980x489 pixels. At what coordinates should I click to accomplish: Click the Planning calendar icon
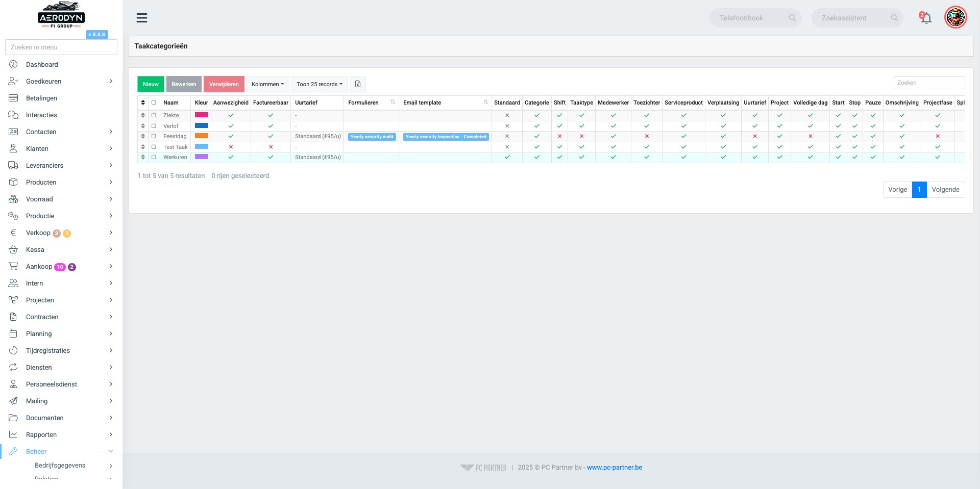[x=13, y=333]
